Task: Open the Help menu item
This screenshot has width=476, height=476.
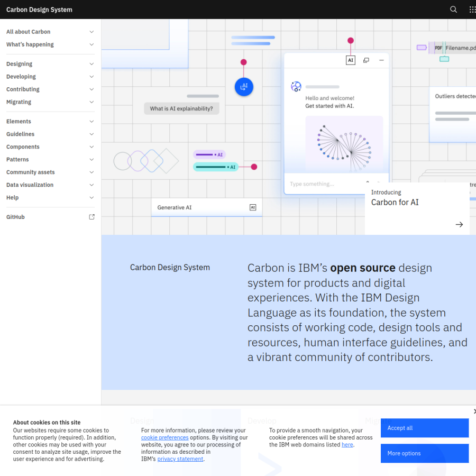Action: pyautogui.click(x=50, y=198)
